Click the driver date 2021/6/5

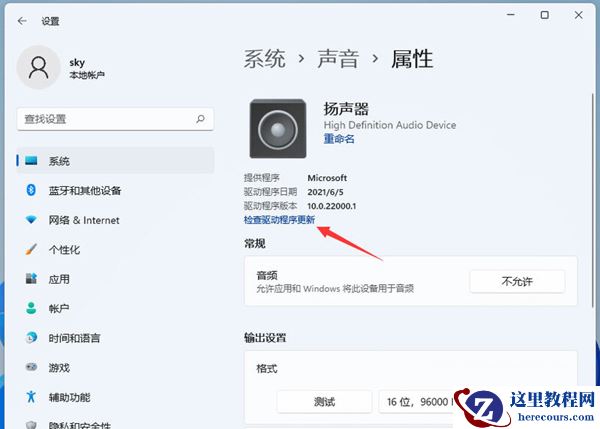click(x=325, y=192)
